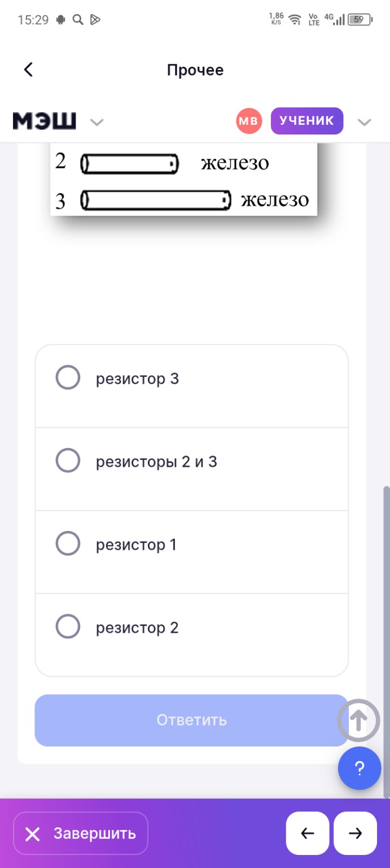
Task: Open the help question mark bubble
Action: (x=360, y=768)
